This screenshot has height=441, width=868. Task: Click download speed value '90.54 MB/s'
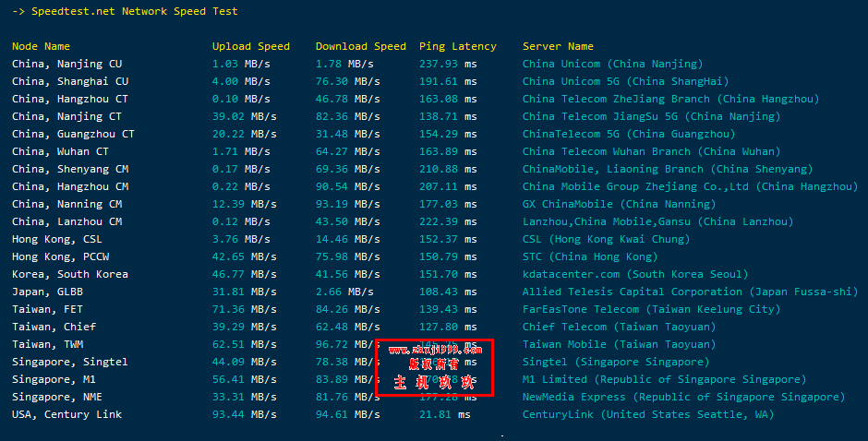coord(348,187)
